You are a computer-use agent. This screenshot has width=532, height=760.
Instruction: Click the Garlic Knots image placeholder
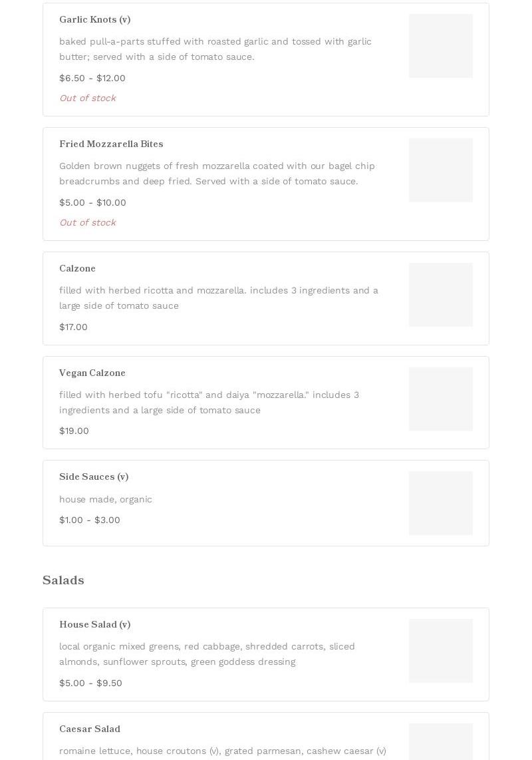click(x=440, y=45)
